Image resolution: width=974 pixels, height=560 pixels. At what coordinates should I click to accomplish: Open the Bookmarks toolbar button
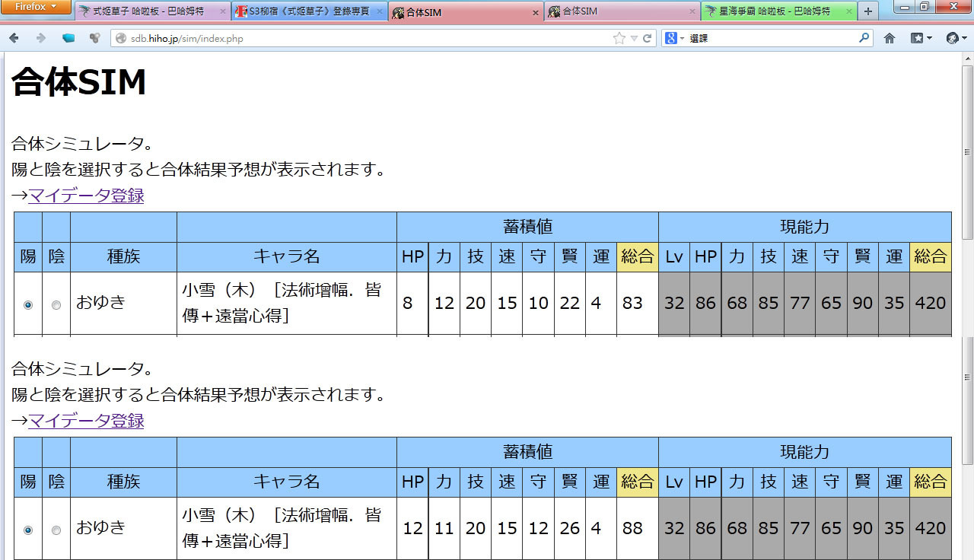pos(921,38)
